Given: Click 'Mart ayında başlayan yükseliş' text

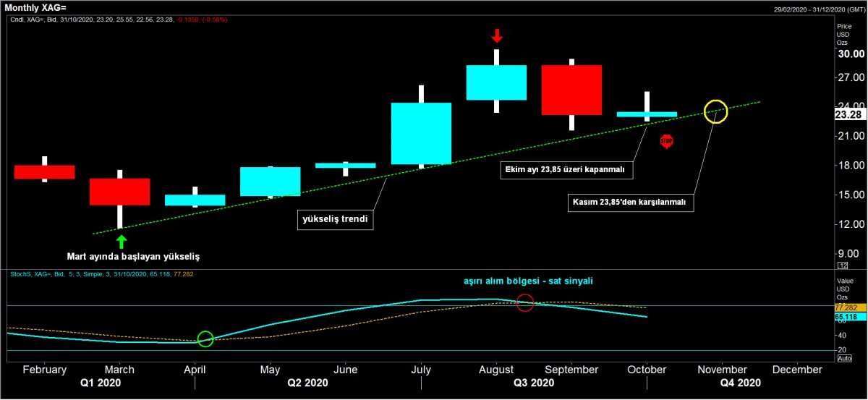Looking at the screenshot, I should point(132,257).
